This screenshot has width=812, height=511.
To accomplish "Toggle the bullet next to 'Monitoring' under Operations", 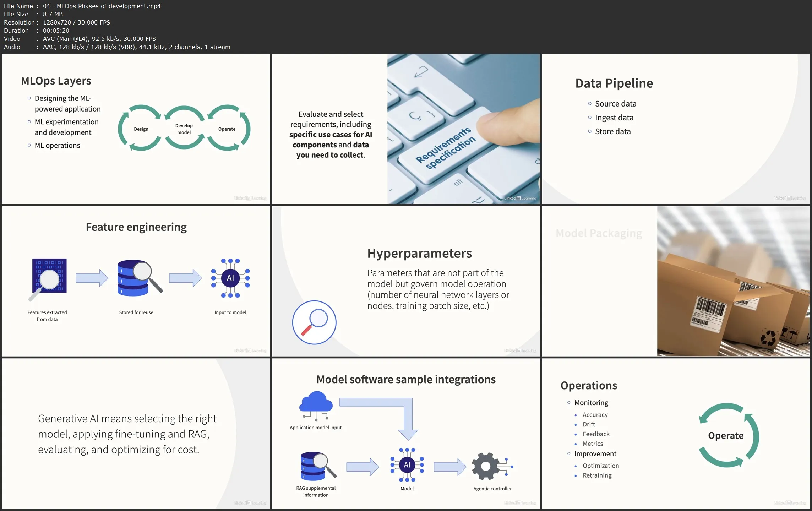I will pos(568,403).
